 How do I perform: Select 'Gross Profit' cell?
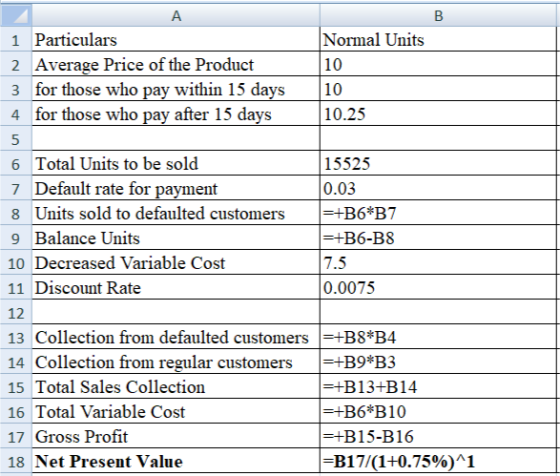(176, 436)
